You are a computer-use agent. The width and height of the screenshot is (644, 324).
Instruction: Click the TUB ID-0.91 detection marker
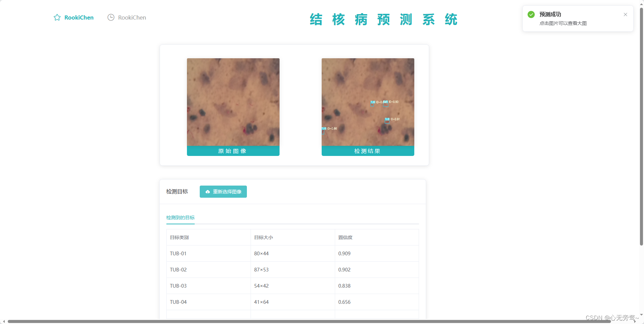coord(392,119)
